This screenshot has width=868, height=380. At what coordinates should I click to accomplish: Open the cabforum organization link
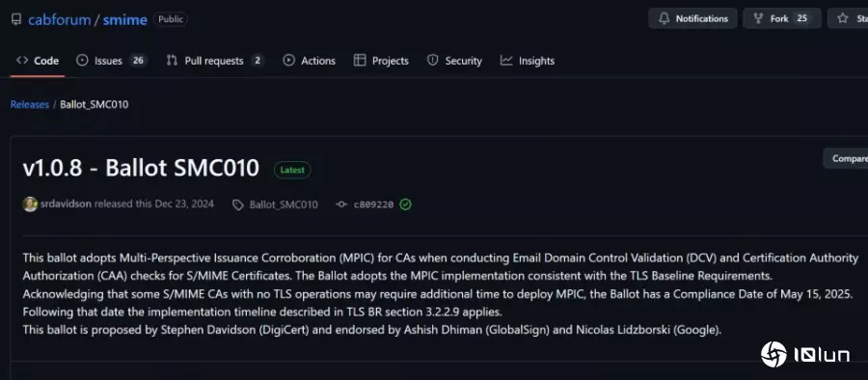(x=59, y=20)
